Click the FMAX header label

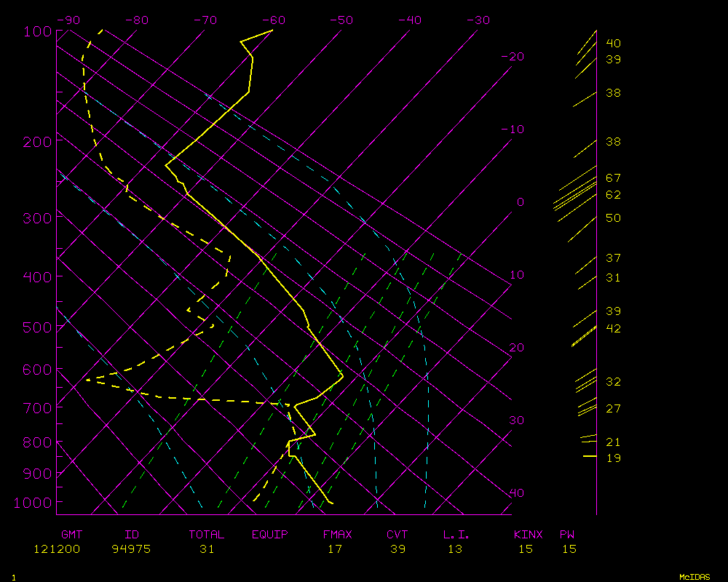pos(337,535)
